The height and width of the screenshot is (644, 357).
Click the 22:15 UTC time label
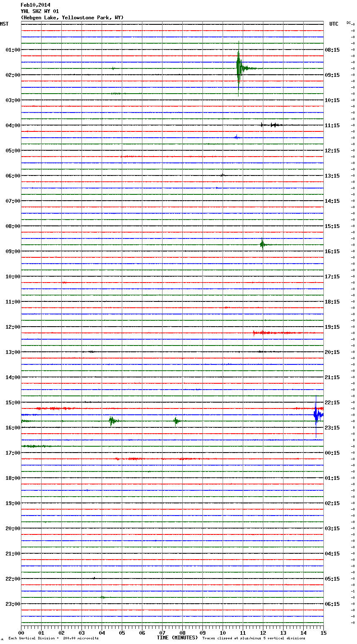332,403
